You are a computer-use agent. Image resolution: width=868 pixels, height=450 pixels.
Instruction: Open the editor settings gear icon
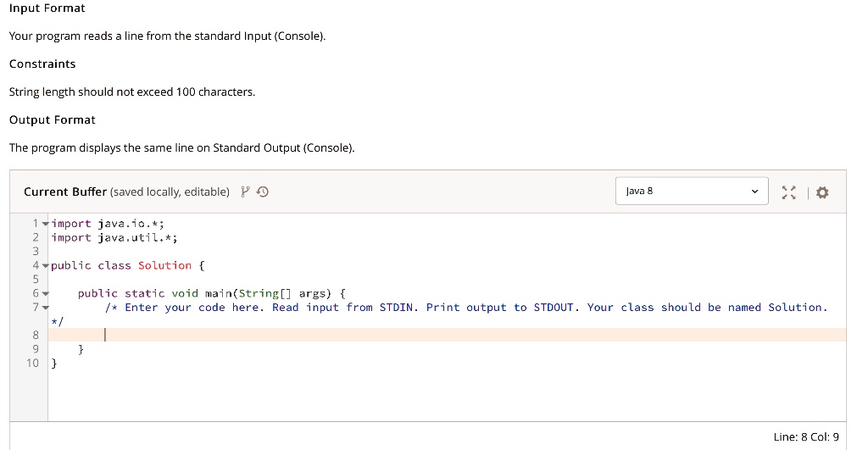[822, 192]
